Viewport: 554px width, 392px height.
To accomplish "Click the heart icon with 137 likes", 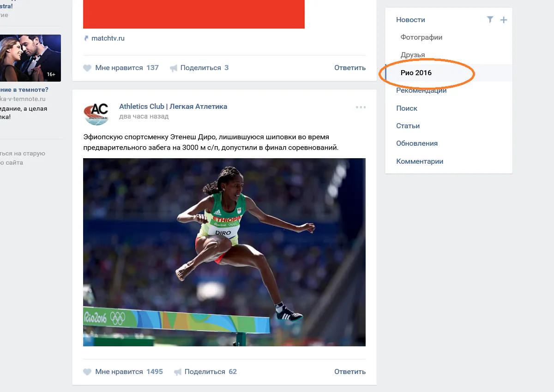I will pyautogui.click(x=87, y=68).
